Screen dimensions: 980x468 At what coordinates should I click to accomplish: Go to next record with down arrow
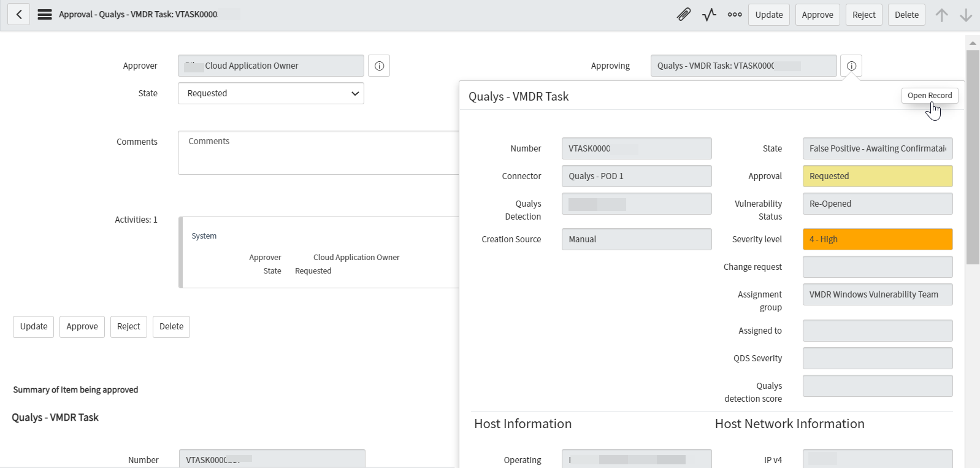coord(966,15)
